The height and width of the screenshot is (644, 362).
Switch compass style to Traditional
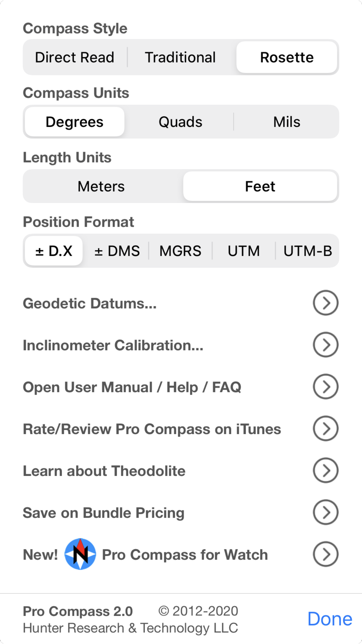(x=180, y=57)
